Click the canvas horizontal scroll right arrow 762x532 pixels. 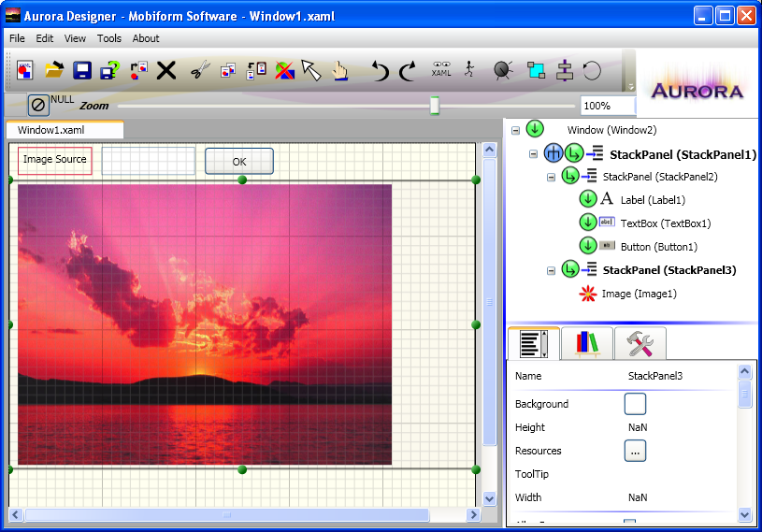(473, 514)
